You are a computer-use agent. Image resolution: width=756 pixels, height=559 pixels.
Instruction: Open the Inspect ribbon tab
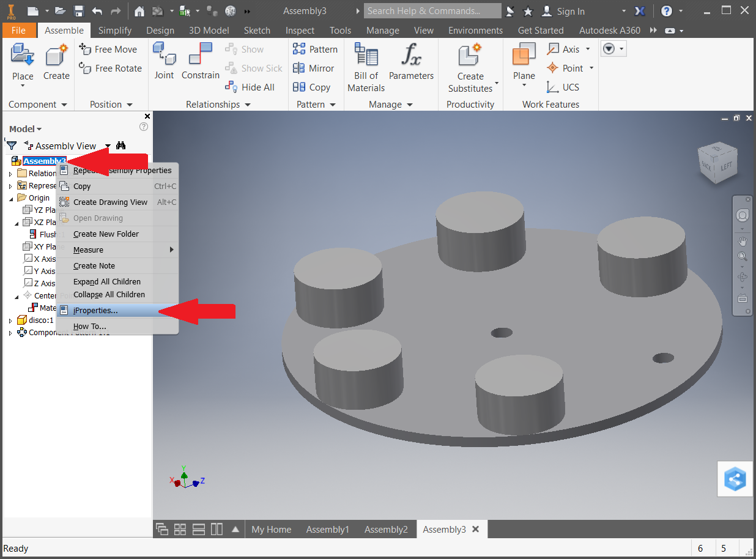coord(300,31)
